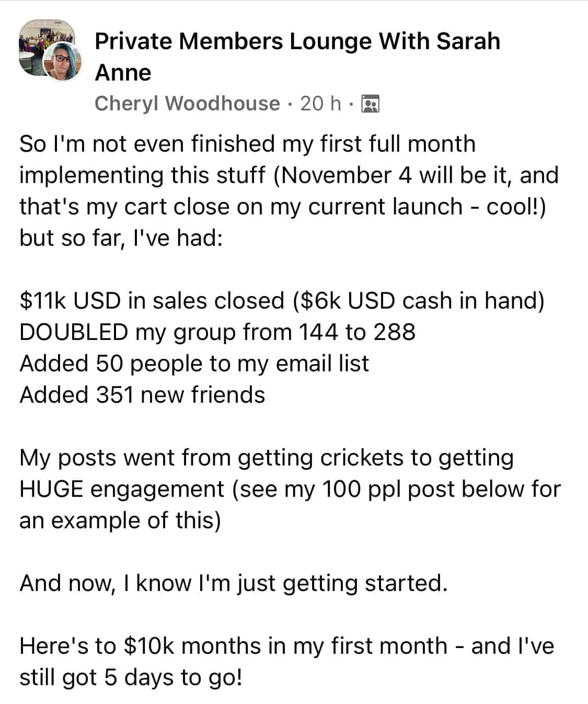Select the DOUBLED my group line

click(x=217, y=332)
